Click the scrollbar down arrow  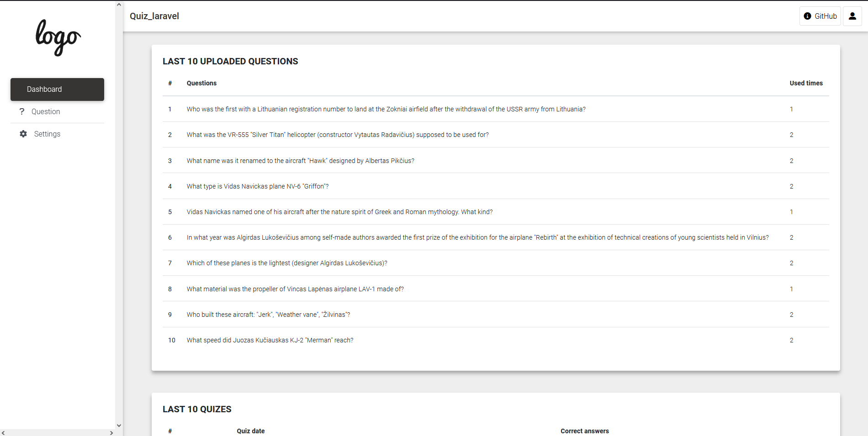118,425
